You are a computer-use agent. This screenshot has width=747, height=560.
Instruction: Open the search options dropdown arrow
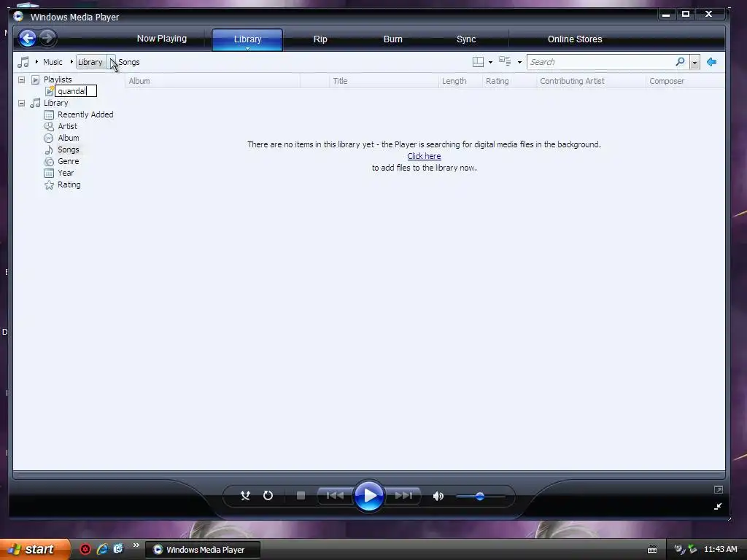click(x=694, y=63)
